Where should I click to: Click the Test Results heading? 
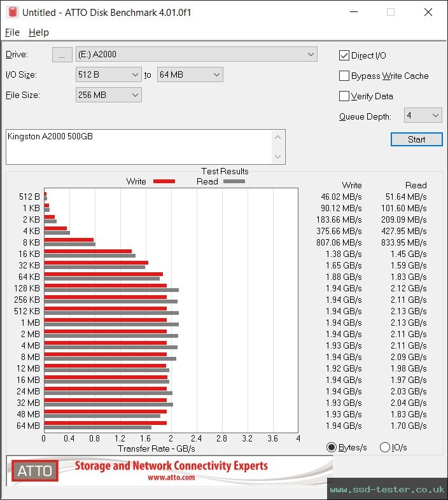click(225, 171)
